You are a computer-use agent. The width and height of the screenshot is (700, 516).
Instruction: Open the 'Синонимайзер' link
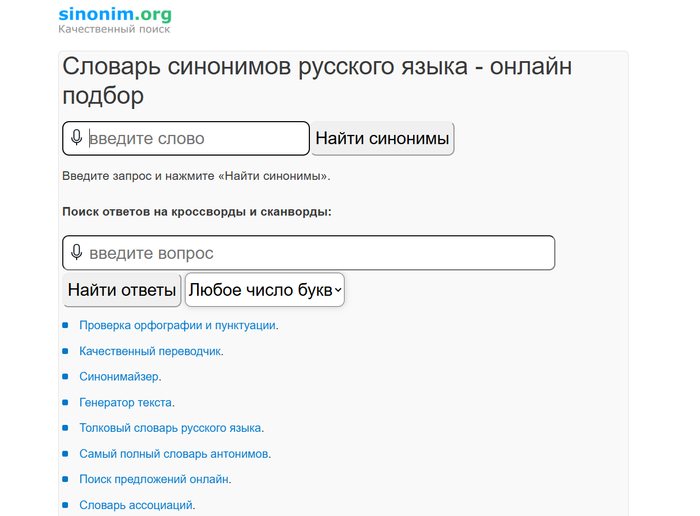point(120,377)
